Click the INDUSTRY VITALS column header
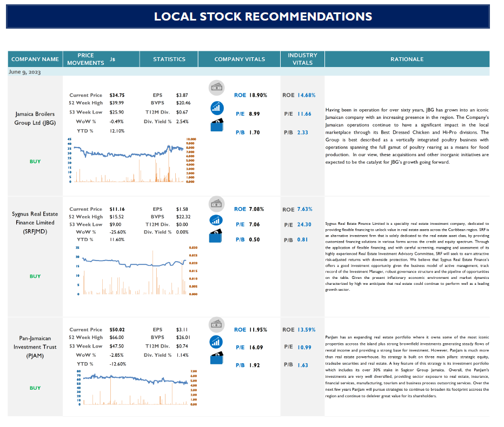 click(x=302, y=59)
